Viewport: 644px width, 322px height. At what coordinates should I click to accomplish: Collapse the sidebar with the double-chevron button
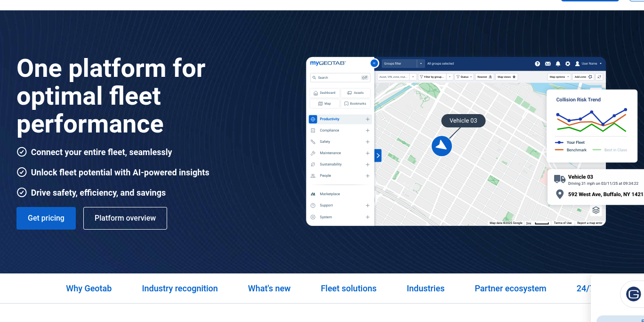tap(374, 63)
